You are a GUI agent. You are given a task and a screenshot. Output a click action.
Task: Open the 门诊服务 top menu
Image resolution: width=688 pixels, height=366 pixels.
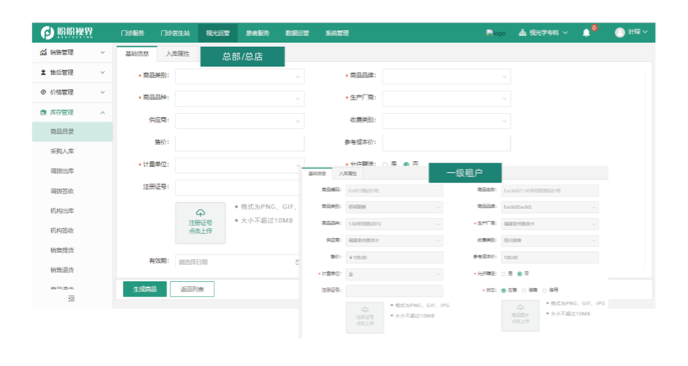[x=133, y=33]
